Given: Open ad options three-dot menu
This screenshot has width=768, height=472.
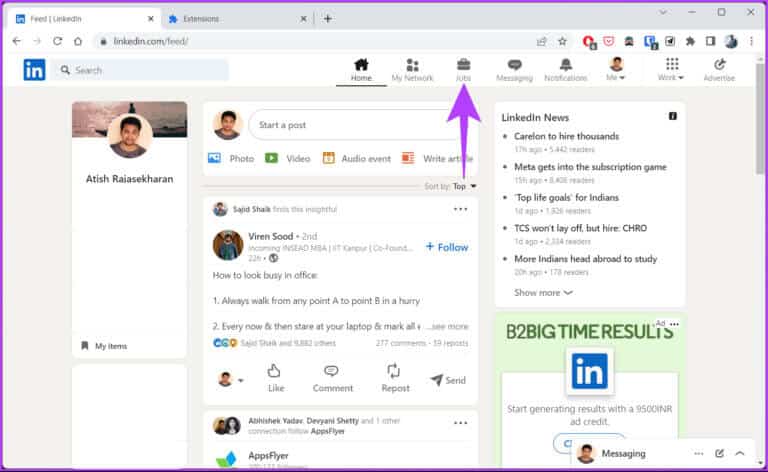Looking at the screenshot, I should pyautogui.click(x=674, y=324).
